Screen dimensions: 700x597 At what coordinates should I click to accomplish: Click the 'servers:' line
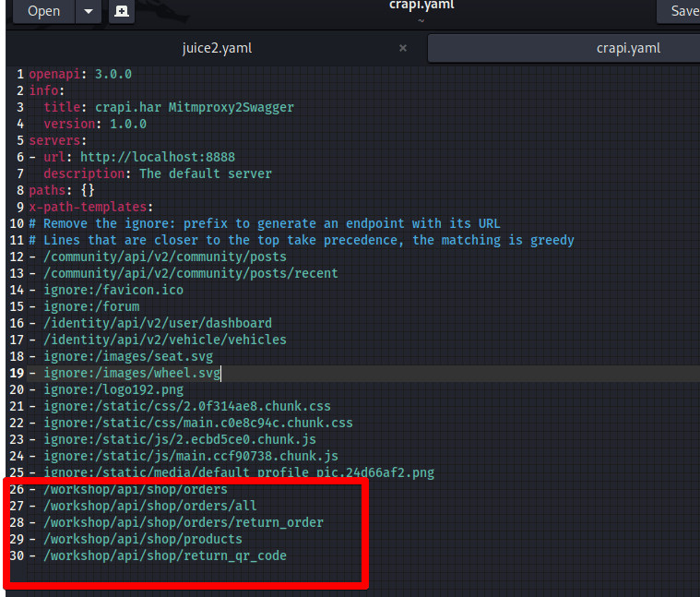point(58,140)
